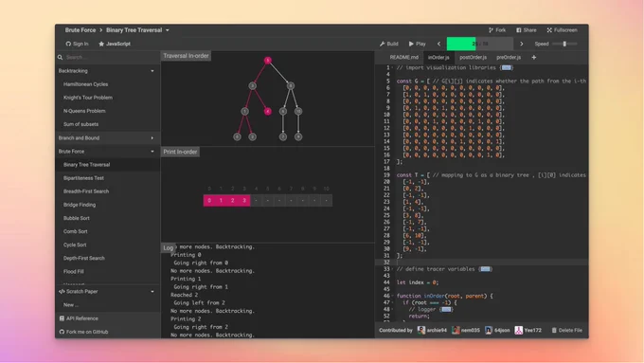Adjust the Speed slider
Viewport: 644px width, 363px height.
564,44
